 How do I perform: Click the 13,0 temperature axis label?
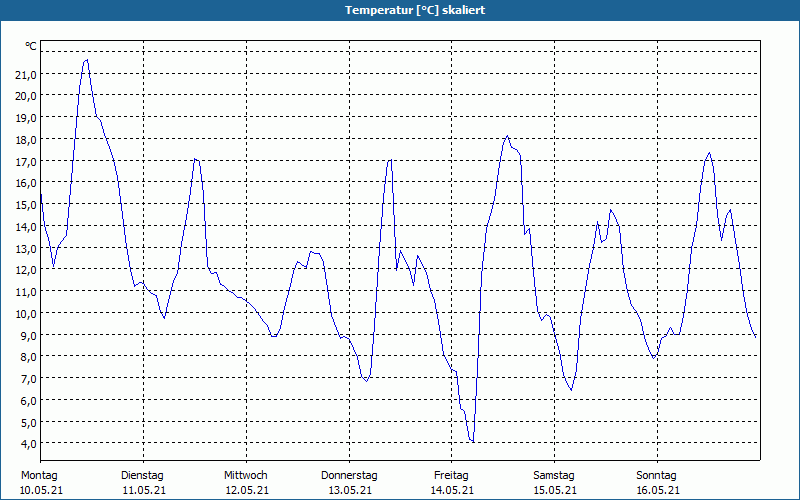click(x=26, y=248)
